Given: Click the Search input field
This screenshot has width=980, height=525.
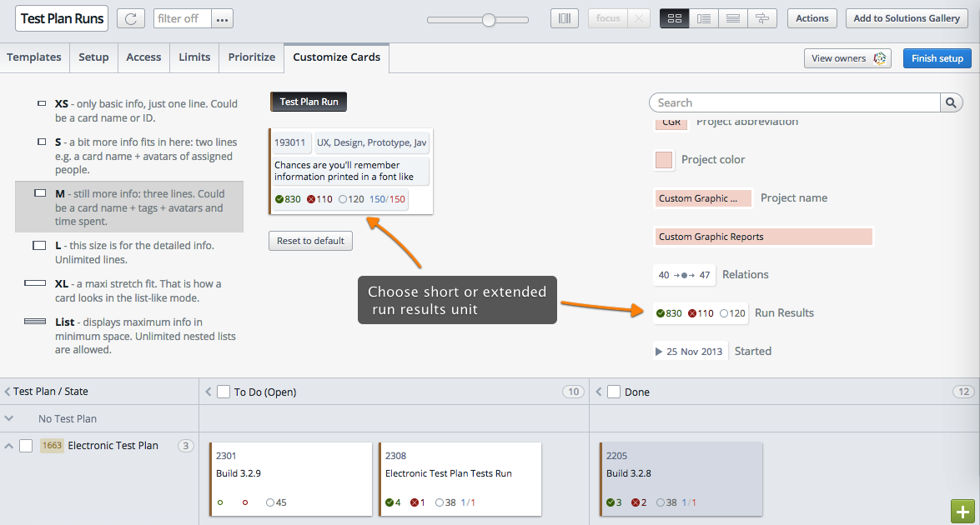Looking at the screenshot, I should (792, 102).
